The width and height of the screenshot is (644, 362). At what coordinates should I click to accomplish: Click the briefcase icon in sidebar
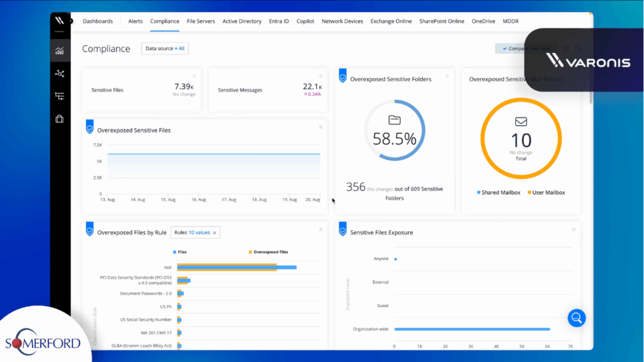coord(60,119)
